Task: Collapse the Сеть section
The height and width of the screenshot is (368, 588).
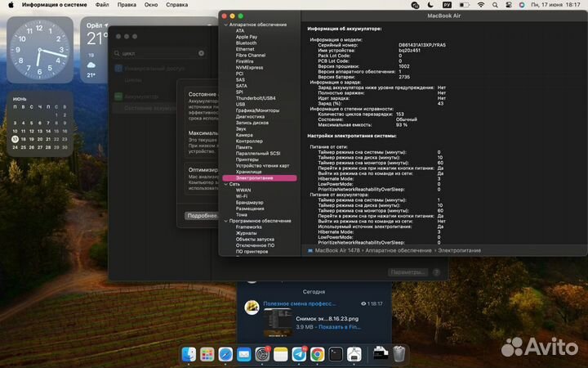Action: click(225, 184)
